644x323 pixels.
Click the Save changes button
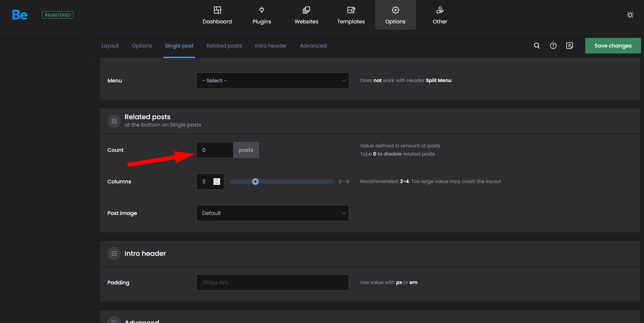tap(613, 46)
